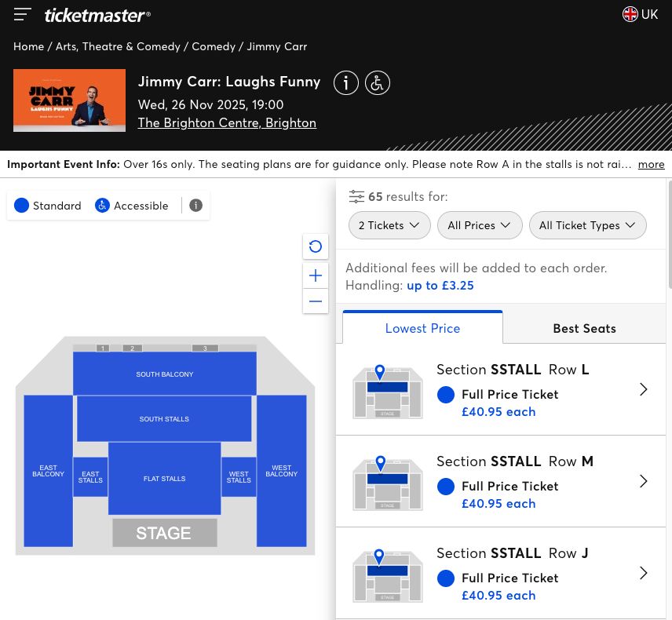This screenshot has height=620, width=672.
Task: Select the Lowest Price tab
Action: [x=422, y=328]
